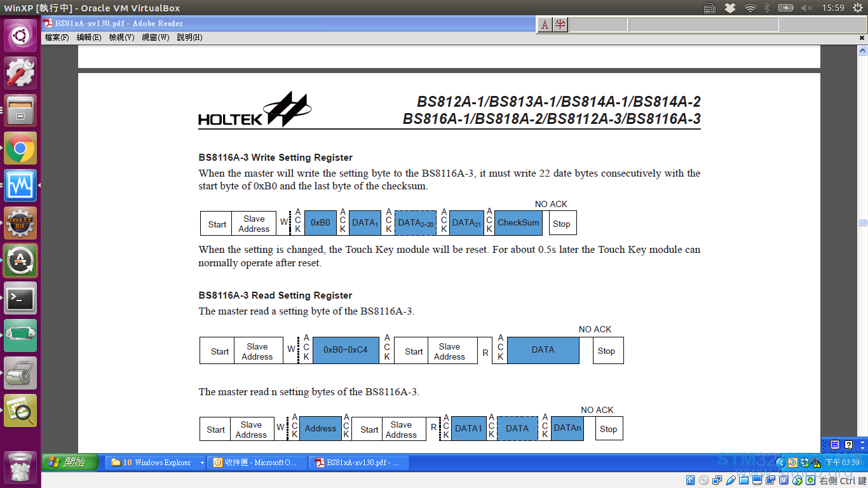Click VirtualBox video capture status icon

coord(771,480)
